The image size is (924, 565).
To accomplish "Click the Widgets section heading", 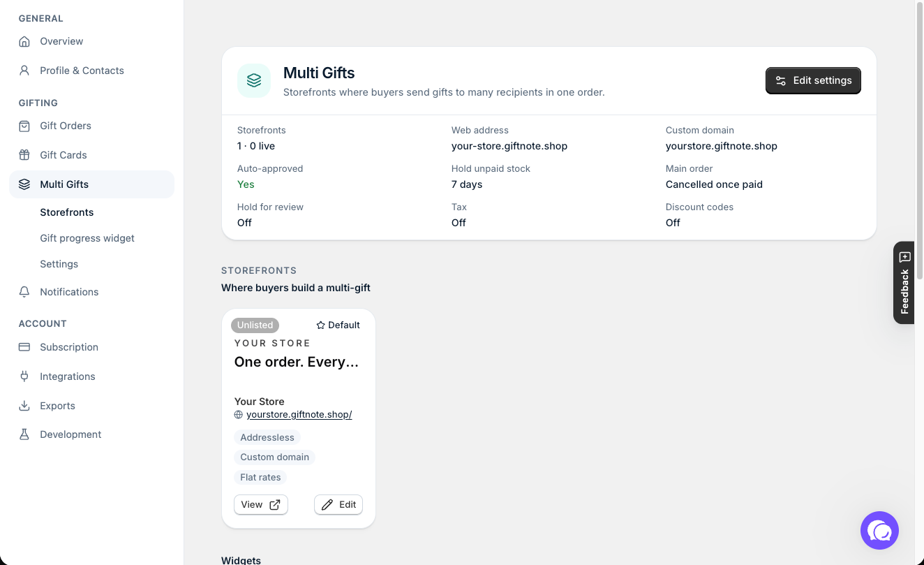I will click(241, 560).
